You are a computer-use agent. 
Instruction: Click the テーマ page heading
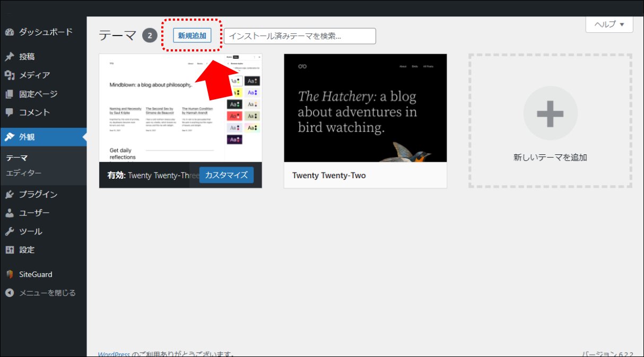click(x=117, y=36)
